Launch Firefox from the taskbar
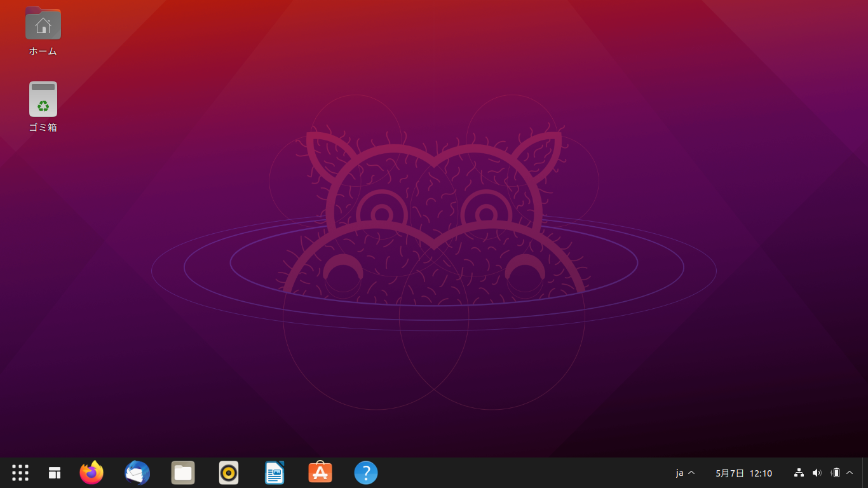The image size is (868, 488). click(x=92, y=473)
